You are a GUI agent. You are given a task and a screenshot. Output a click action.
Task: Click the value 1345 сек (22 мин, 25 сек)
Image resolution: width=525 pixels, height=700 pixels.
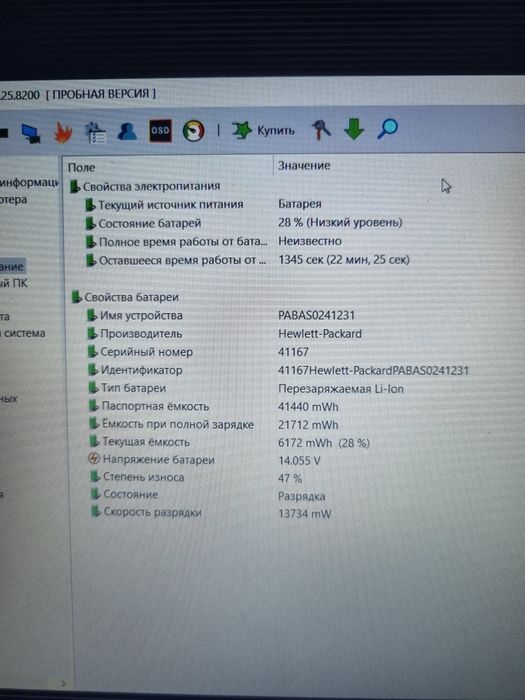click(x=344, y=259)
